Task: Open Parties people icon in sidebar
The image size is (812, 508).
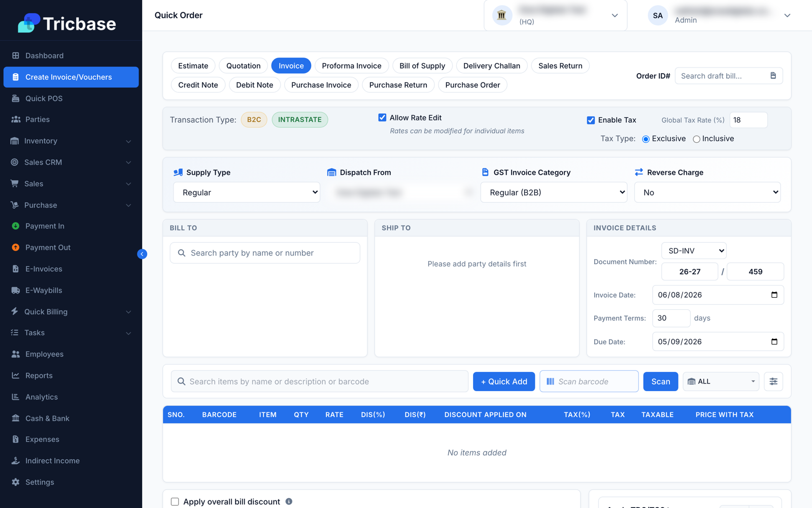Action: [16, 119]
